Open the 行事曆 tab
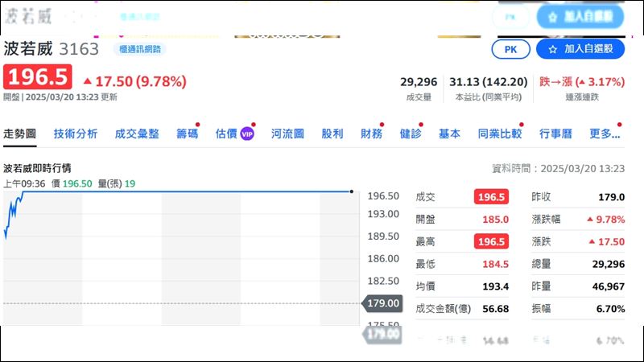644x362 pixels. tap(555, 134)
